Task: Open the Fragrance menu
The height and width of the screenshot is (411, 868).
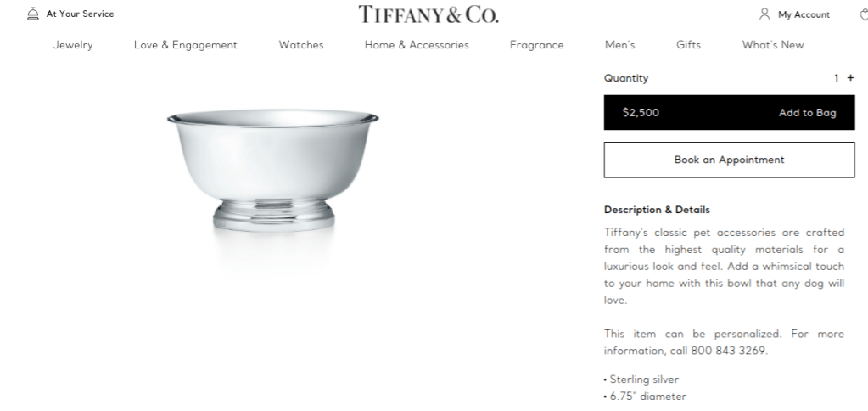Action: tap(536, 45)
